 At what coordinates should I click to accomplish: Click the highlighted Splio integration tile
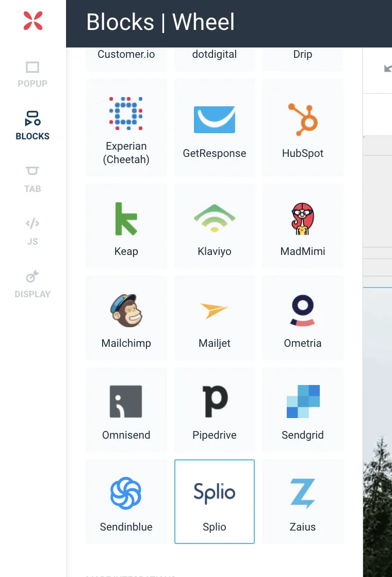click(215, 502)
